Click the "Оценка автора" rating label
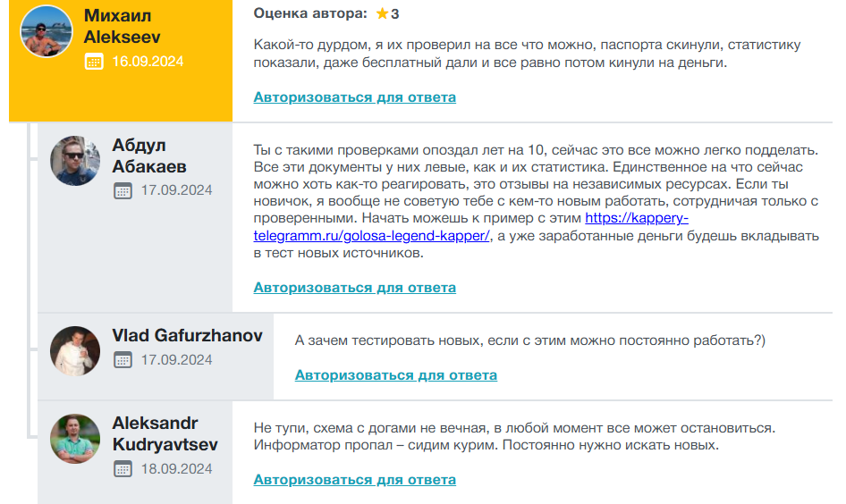This screenshot has width=846, height=504. pyautogui.click(x=309, y=14)
